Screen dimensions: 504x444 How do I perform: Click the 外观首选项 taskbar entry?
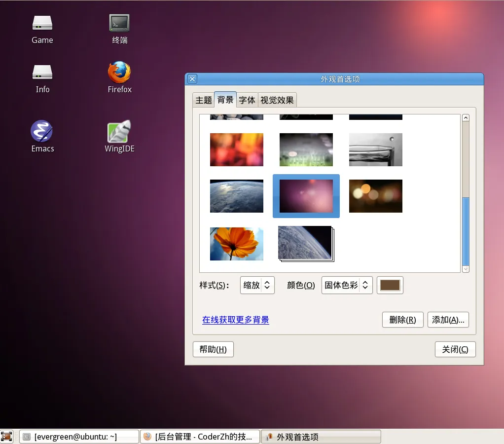pos(321,437)
